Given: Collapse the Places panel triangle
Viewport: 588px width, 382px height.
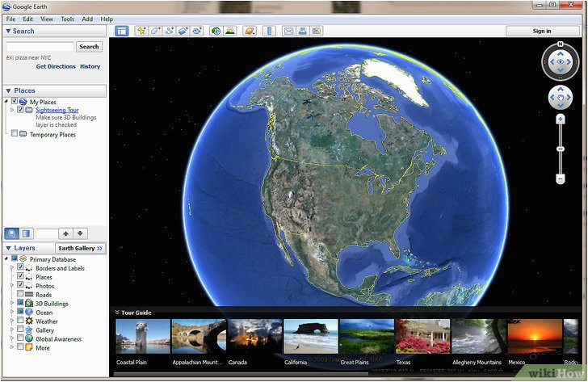Looking at the screenshot, I should [8, 90].
